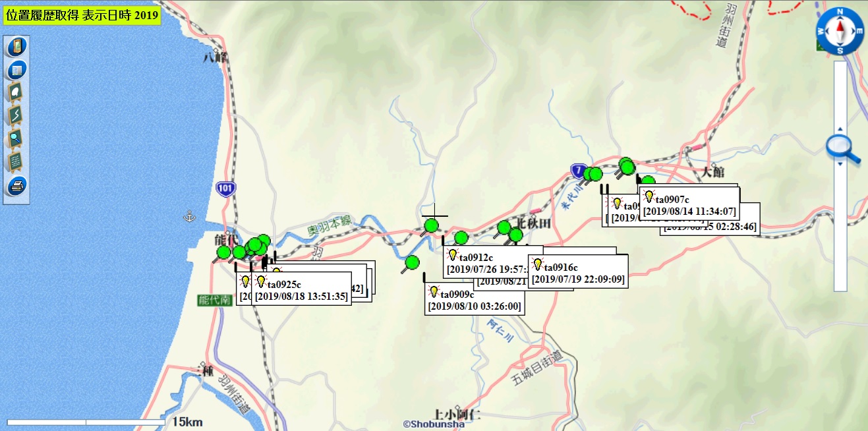Click the 位置履歴取得 title label
This screenshot has width=868, height=431.
[x=82, y=14]
